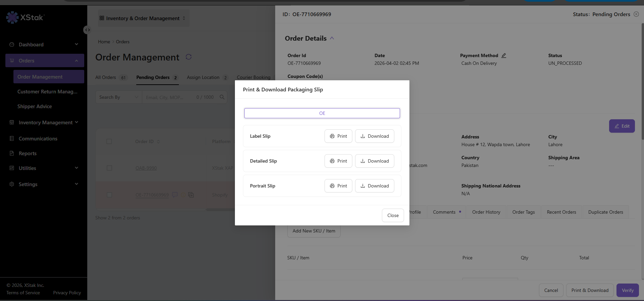Toggle the select-all checkbox in table header
The height and width of the screenshot is (301, 644).
pos(109,141)
